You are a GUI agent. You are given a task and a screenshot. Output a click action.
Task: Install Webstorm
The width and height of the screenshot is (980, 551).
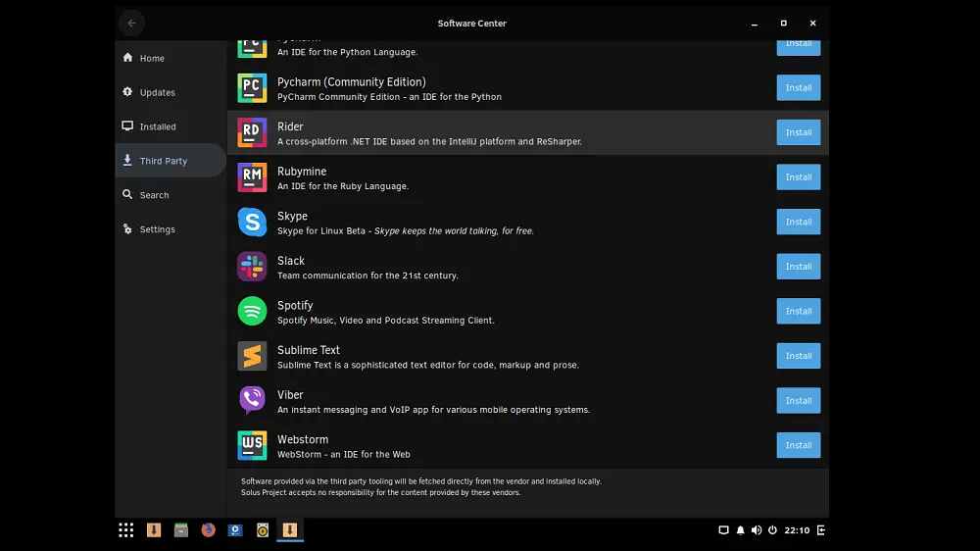tap(798, 445)
